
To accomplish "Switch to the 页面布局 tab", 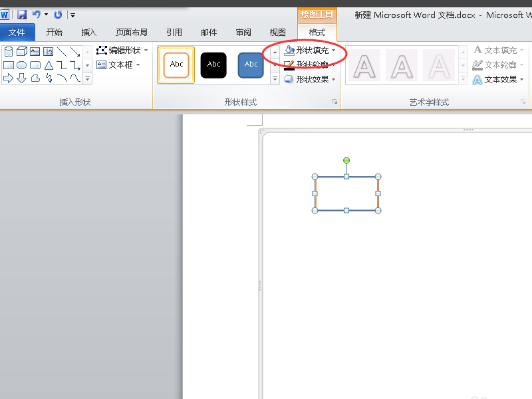I will 132,33.
